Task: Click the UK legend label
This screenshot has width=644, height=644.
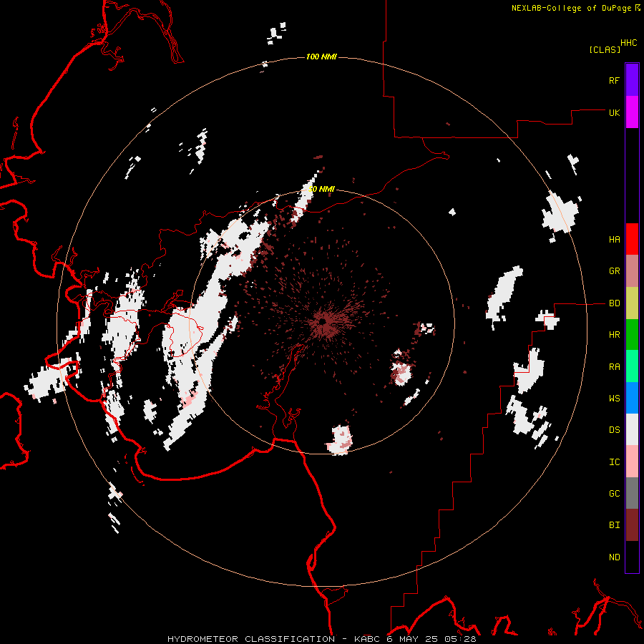Action: coord(614,112)
